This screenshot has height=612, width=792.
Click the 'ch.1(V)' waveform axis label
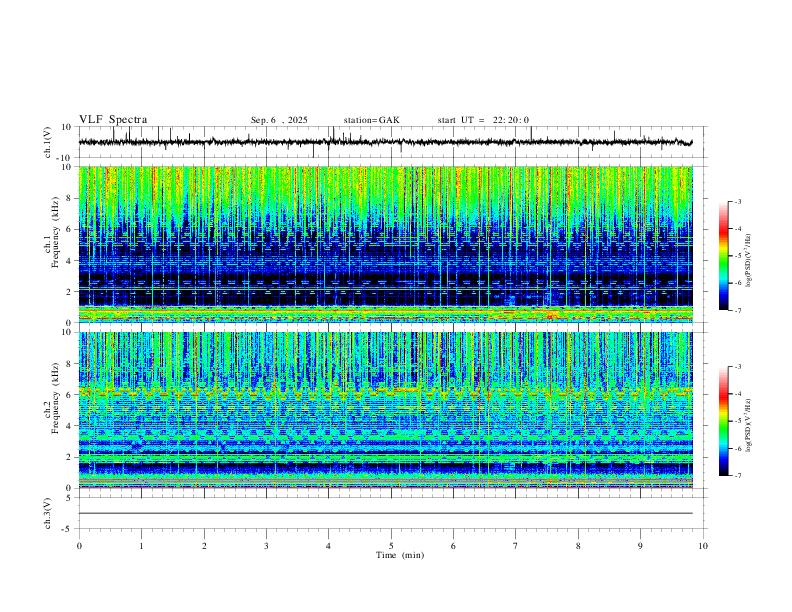point(47,142)
